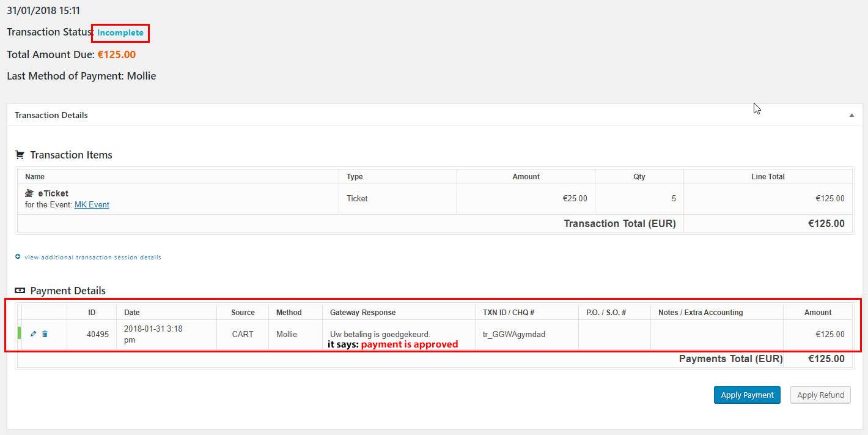The width and height of the screenshot is (868, 435).
Task: Click the orange Total Amount Due value
Action: pos(116,54)
